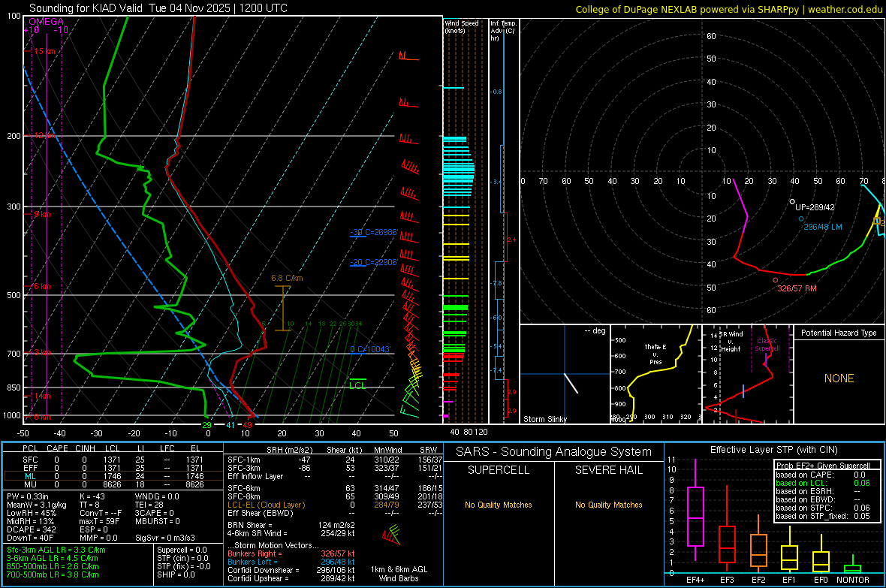Click the 'SARS - Sounding Analogue System' heading
The width and height of the screenshot is (886, 588).
(x=554, y=452)
